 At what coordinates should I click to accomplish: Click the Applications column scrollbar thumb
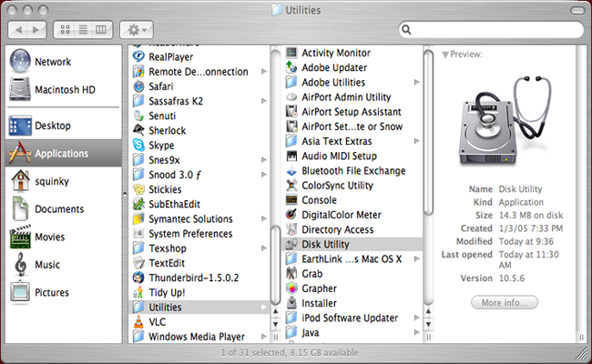pos(276,265)
